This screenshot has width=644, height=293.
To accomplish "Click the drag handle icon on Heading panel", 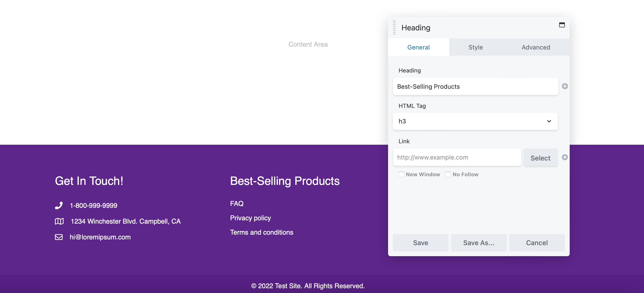I will click(394, 28).
